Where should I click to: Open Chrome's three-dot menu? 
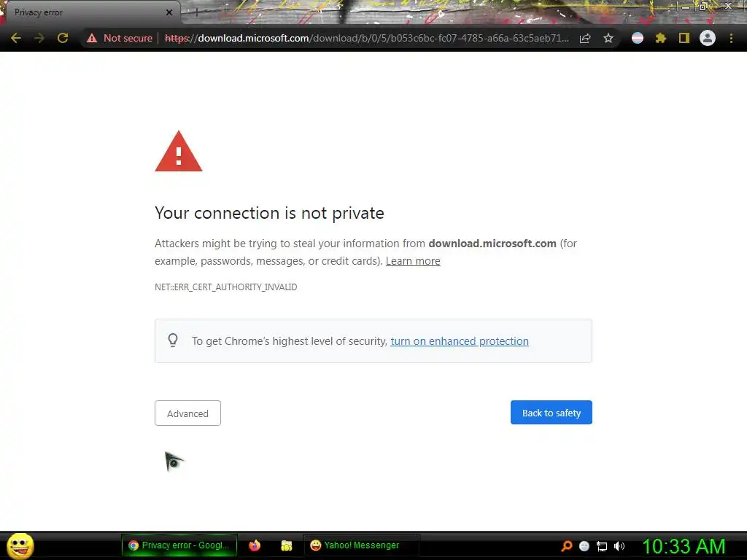point(731,38)
